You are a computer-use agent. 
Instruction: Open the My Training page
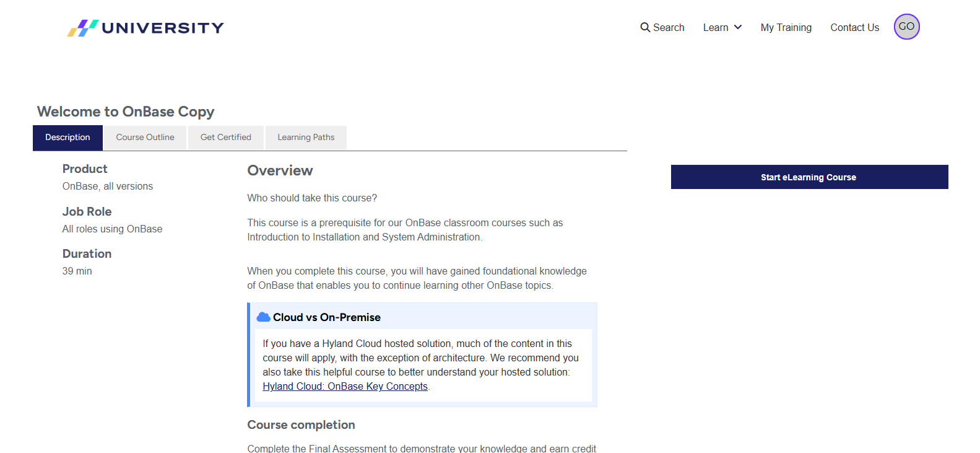pos(786,27)
